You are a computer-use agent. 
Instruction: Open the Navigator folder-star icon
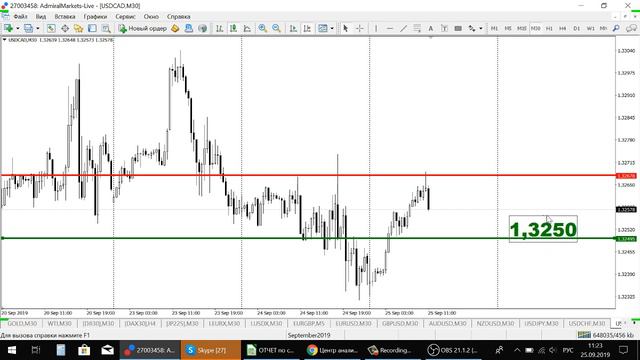coord(78,28)
